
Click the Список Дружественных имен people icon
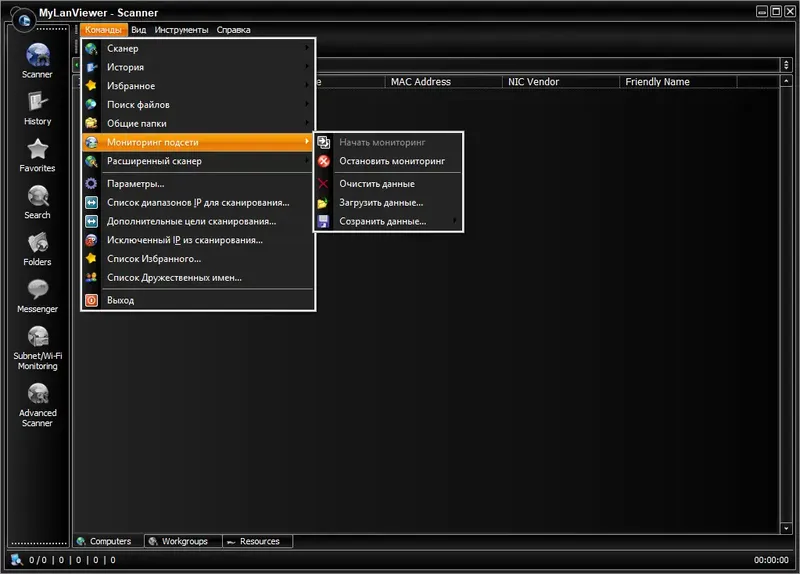(91, 278)
